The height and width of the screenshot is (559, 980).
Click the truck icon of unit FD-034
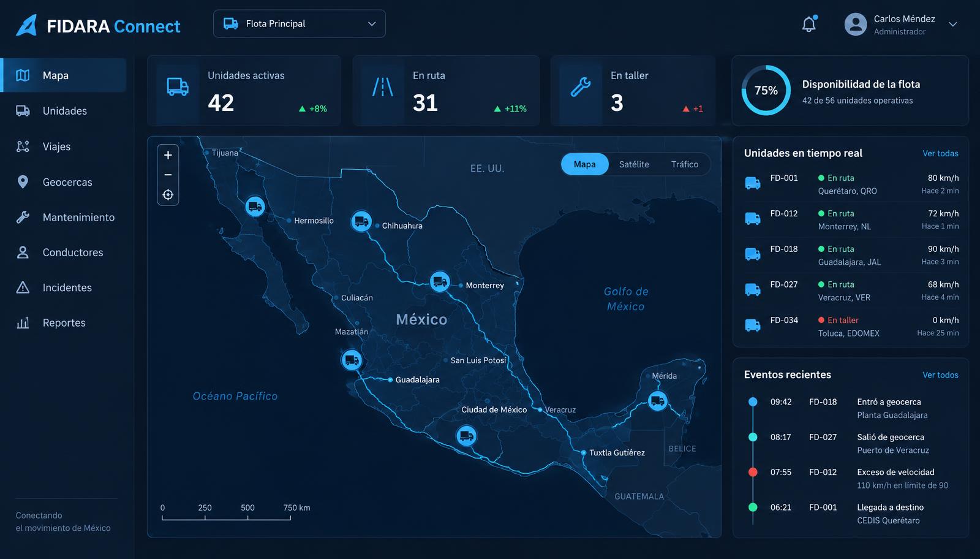pyautogui.click(x=753, y=325)
